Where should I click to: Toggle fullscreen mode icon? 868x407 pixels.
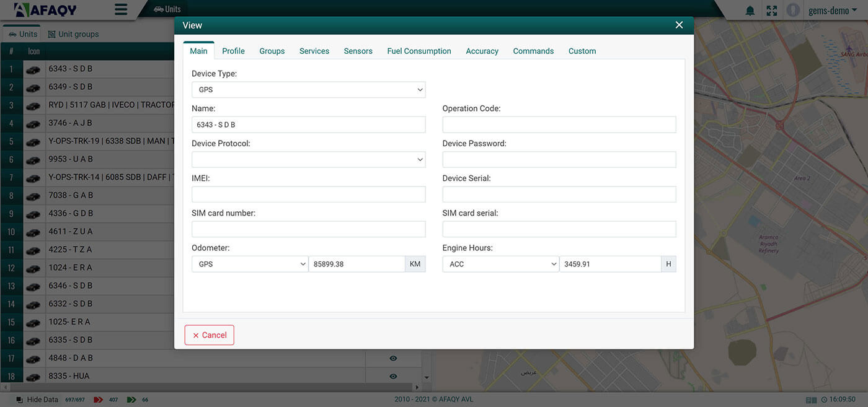(x=772, y=11)
